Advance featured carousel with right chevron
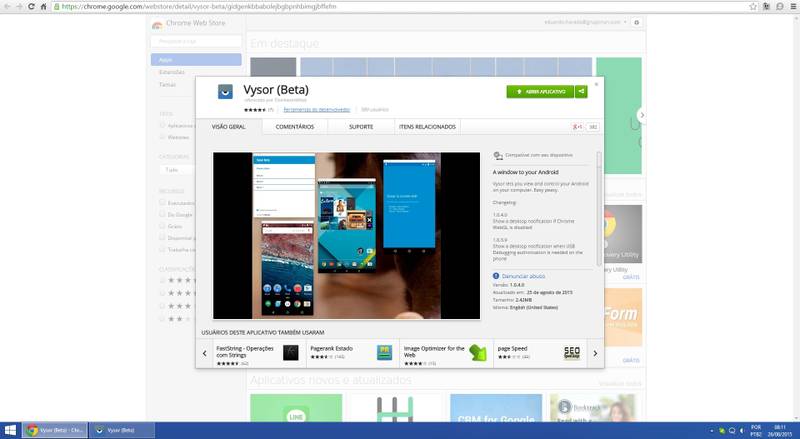 [x=642, y=115]
